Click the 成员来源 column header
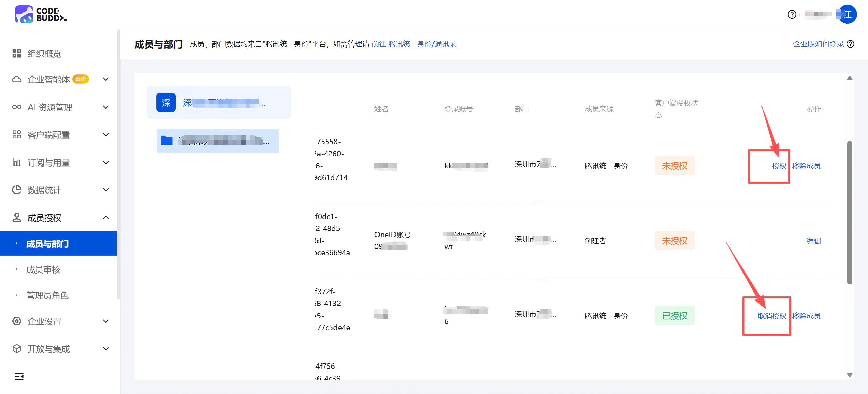 click(599, 109)
